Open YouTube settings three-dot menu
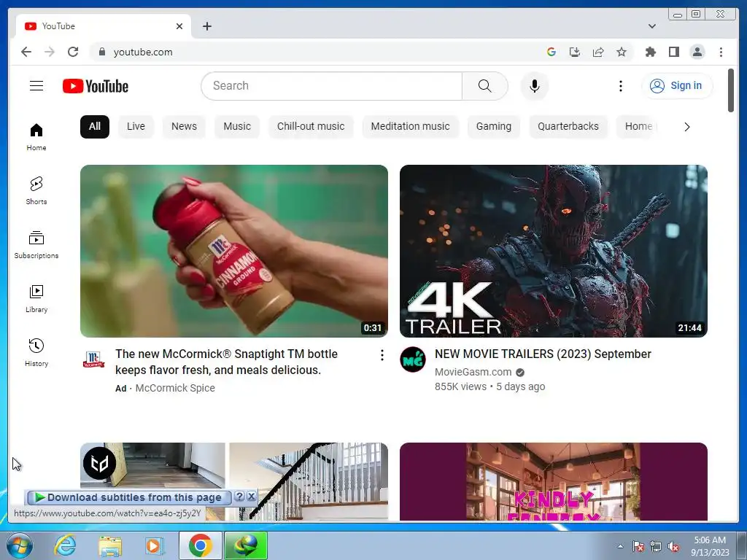Screen dimensions: 747x560 pos(620,86)
